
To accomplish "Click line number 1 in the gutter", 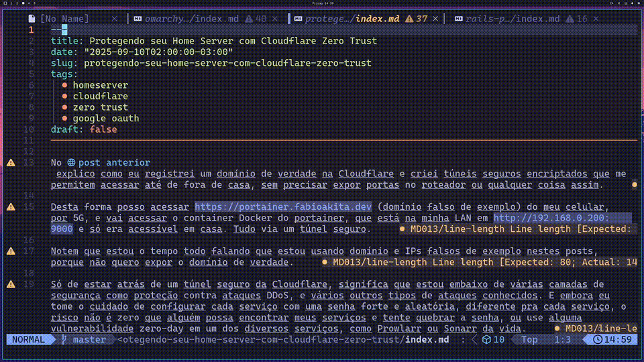I will [32, 29].
